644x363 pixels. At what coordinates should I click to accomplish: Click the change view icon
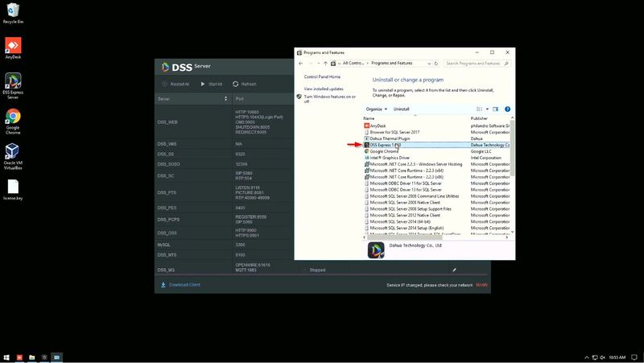click(x=479, y=109)
